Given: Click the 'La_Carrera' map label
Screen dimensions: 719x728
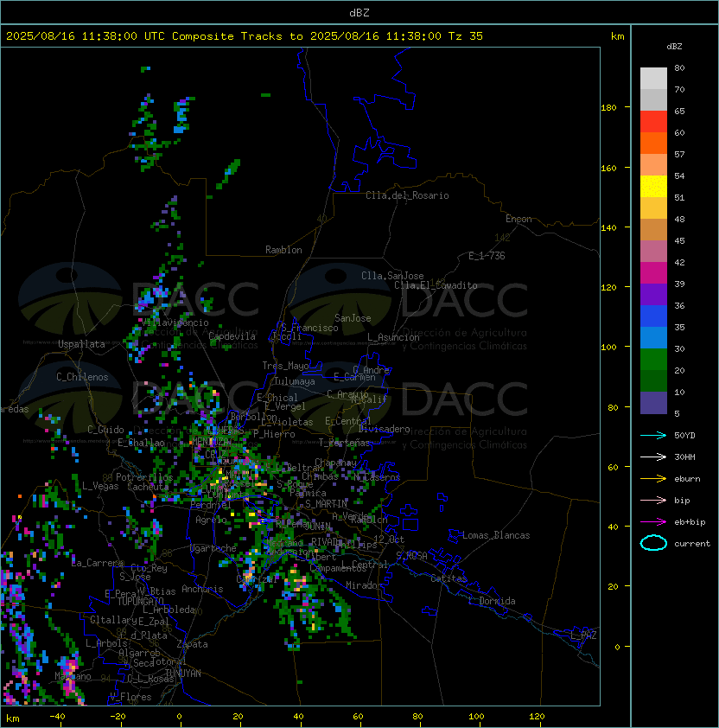Looking at the screenshot, I should click(98, 563).
